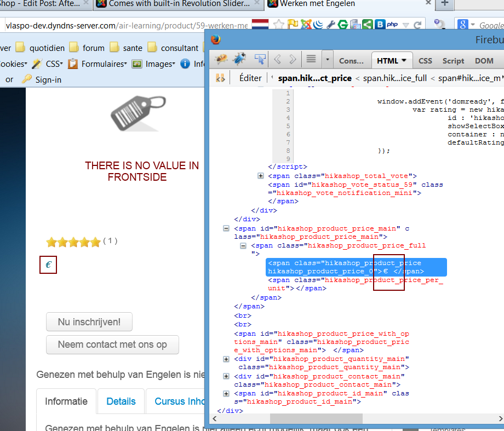Select span.hik...ice_full breadcrumb
The height and width of the screenshot is (431, 504).
[x=395, y=78]
